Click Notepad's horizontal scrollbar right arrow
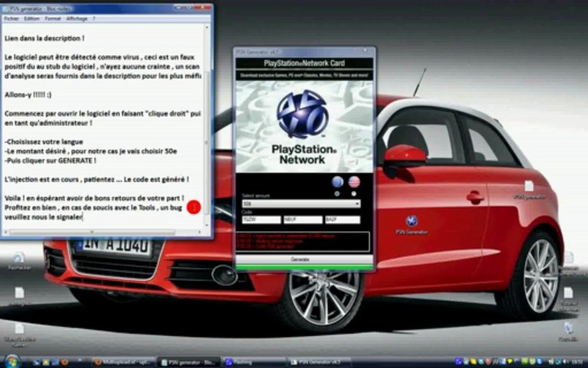Screen dimensions: 588x368 click(200, 233)
